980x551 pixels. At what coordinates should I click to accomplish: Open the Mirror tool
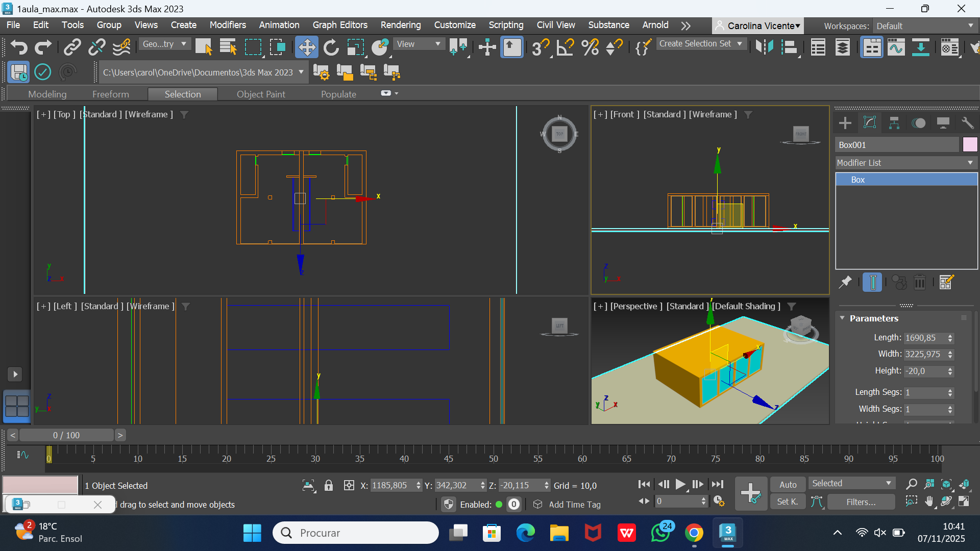point(764,47)
